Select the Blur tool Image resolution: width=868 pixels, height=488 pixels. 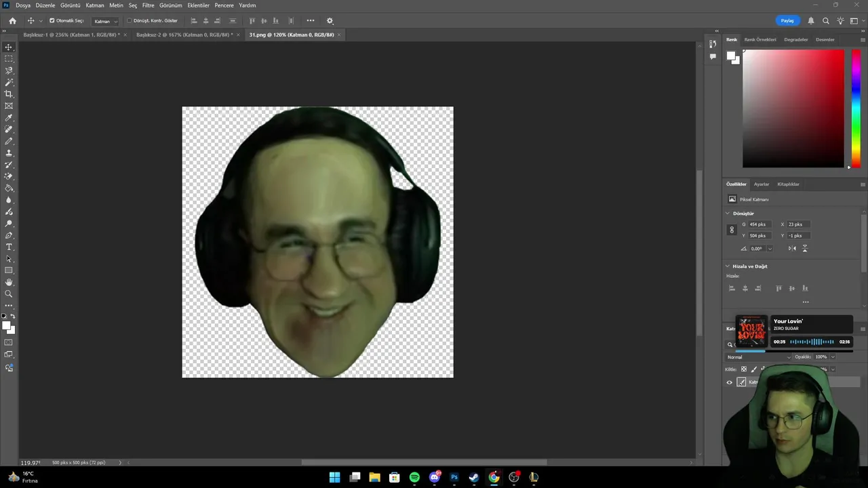click(x=9, y=200)
